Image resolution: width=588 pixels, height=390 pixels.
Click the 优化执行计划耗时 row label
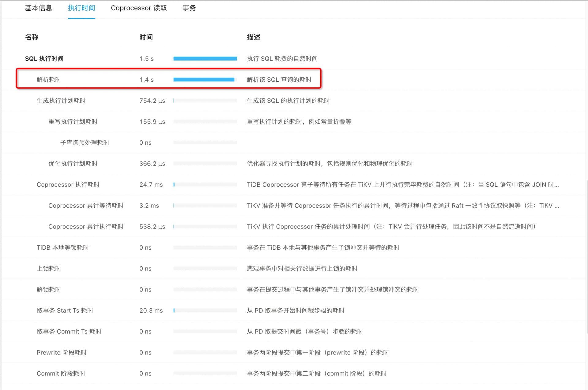(73, 164)
